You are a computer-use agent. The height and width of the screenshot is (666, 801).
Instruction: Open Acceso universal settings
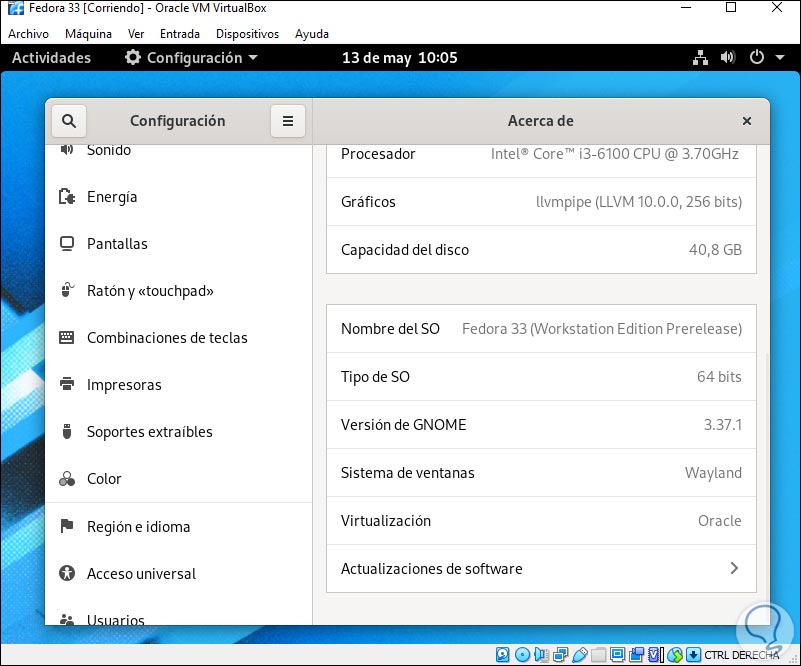point(178,574)
